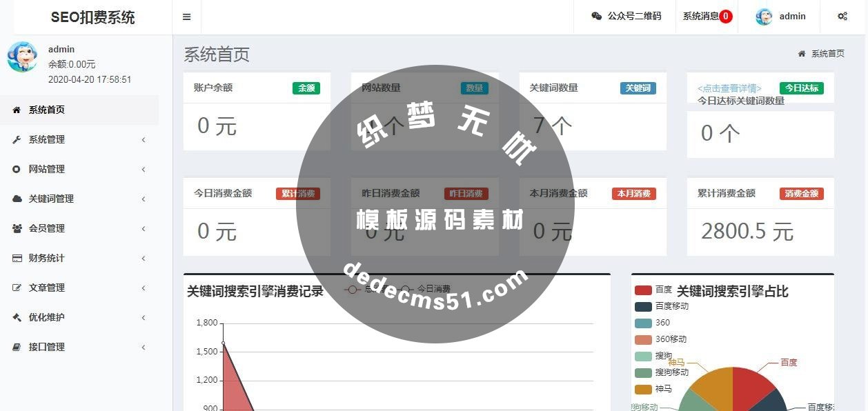Expand the 网站管理 section chevron
This screenshot has width=868, height=411.
[x=144, y=169]
